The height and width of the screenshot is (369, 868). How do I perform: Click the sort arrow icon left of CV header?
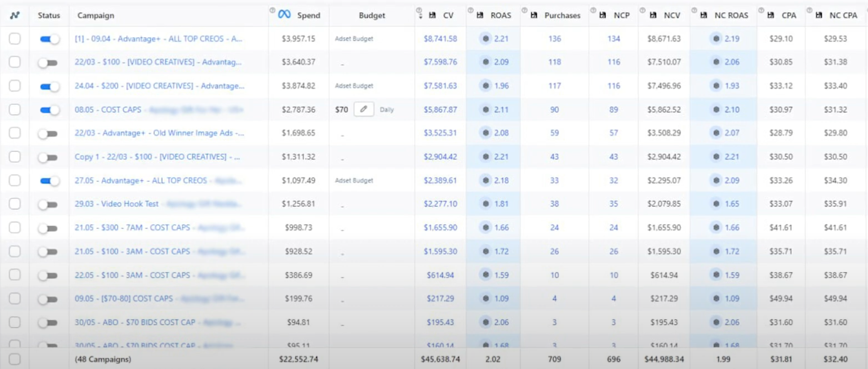(x=420, y=15)
